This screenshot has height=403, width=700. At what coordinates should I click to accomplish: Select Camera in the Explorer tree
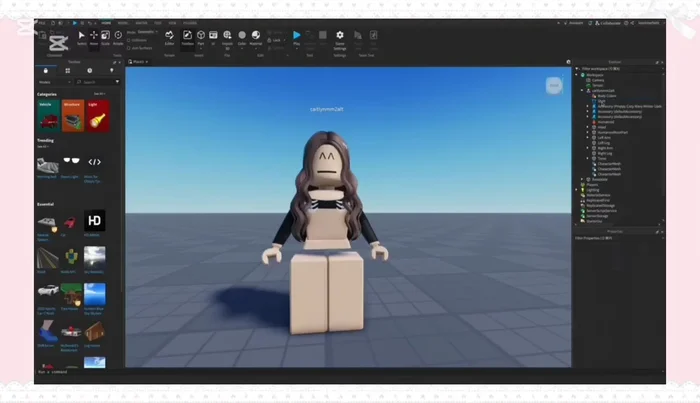point(598,80)
